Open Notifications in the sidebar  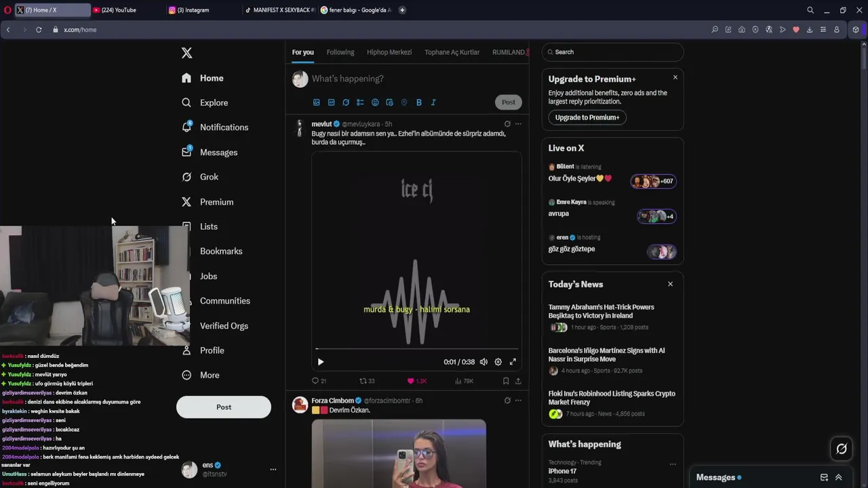coord(215,127)
